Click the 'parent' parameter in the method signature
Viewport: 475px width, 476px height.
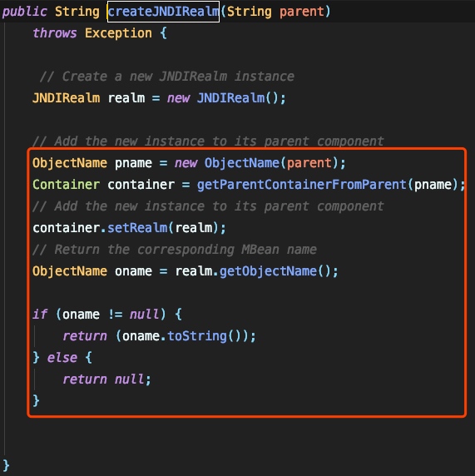click(302, 12)
